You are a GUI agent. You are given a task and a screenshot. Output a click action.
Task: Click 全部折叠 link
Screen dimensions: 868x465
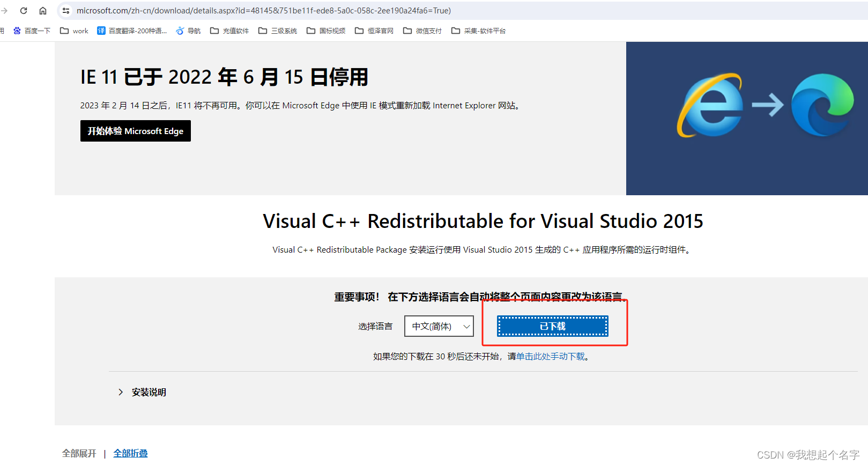130,453
